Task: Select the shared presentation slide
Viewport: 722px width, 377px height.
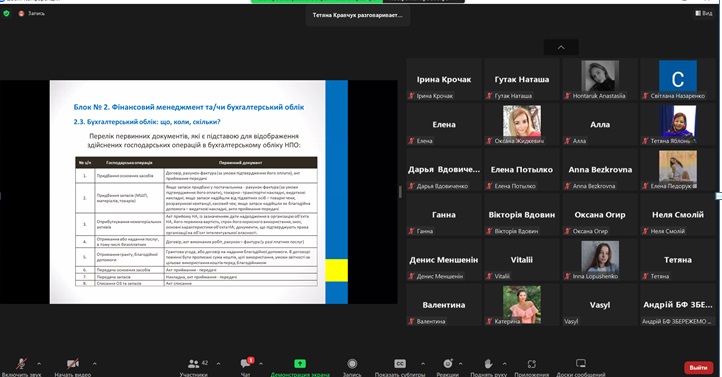Action: point(198,192)
